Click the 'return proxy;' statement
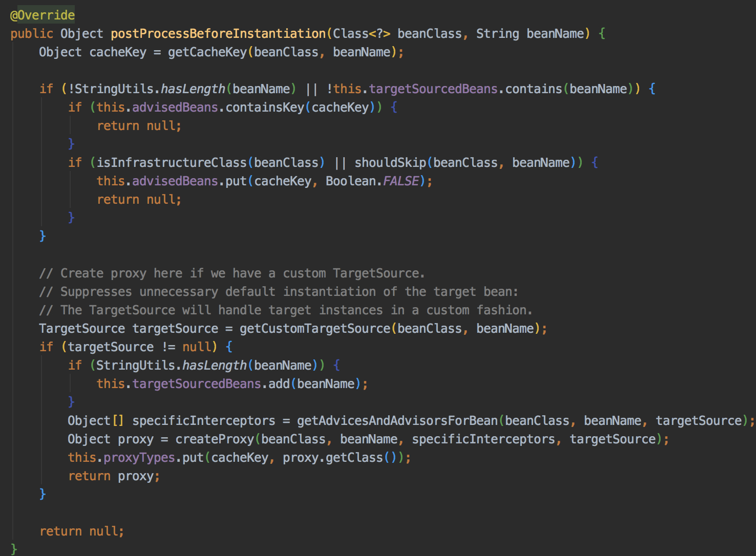 (114, 476)
